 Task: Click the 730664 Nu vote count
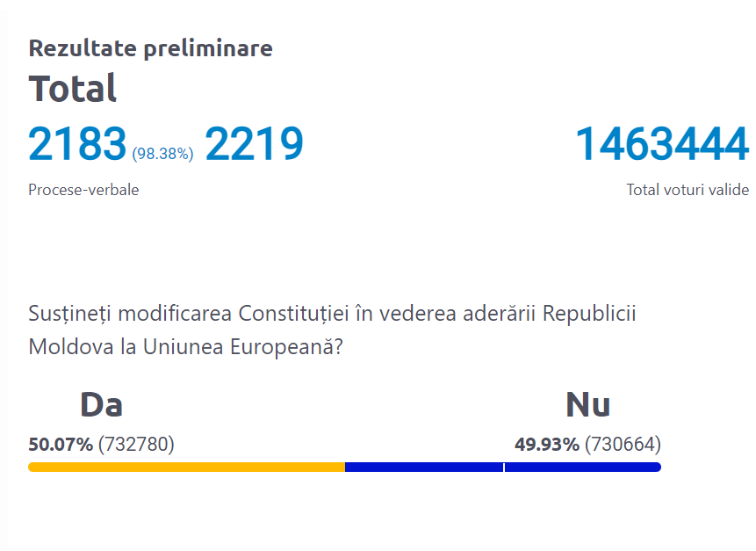tap(623, 444)
